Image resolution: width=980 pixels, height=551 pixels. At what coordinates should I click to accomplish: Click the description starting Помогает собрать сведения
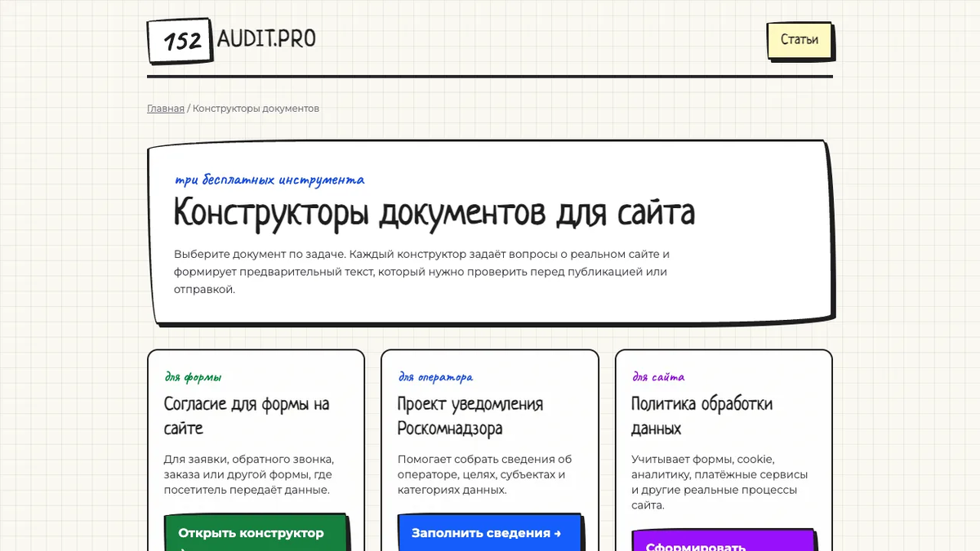point(485,475)
